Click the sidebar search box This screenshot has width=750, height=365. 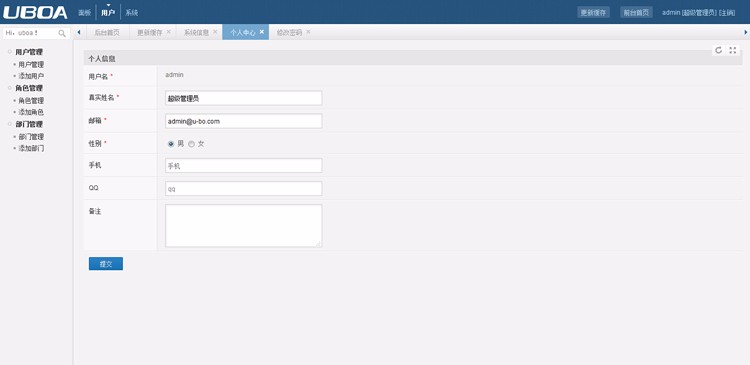click(x=37, y=33)
